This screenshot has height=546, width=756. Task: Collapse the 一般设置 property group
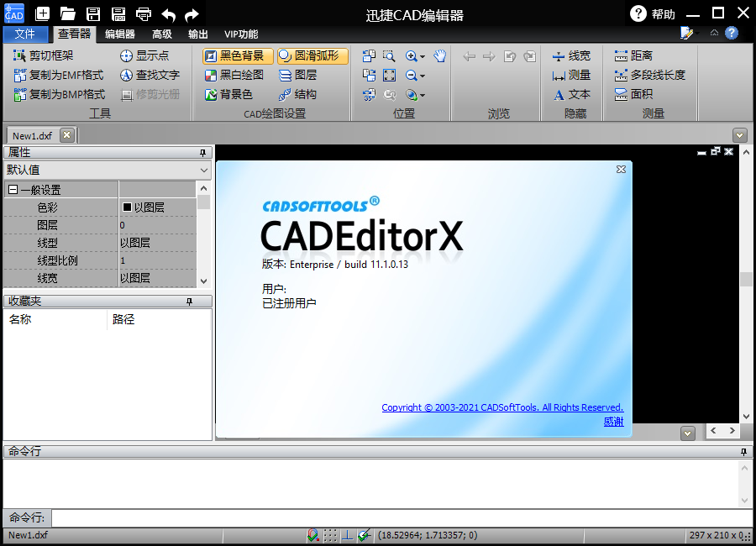pyautogui.click(x=13, y=190)
